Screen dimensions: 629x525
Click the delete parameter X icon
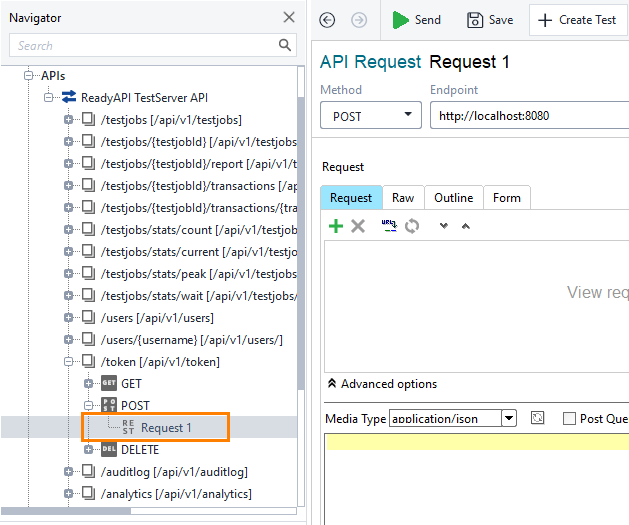358,226
